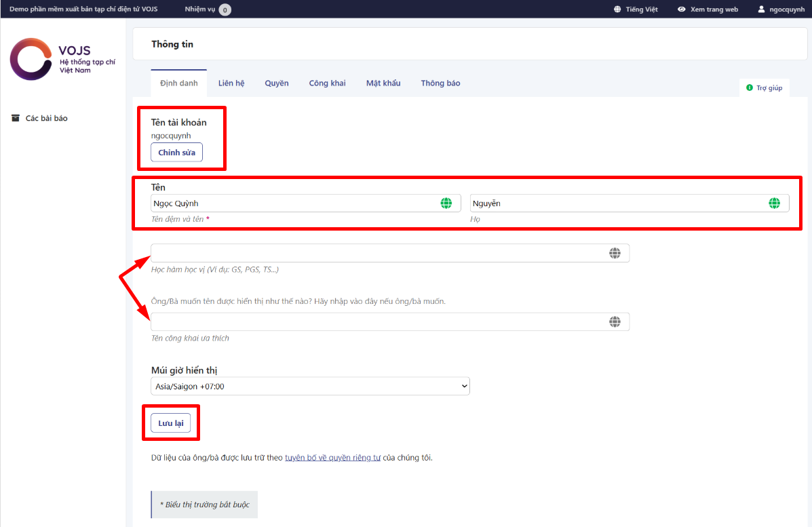Click globe icon in academic title field
The height and width of the screenshot is (527, 812).
tap(615, 253)
